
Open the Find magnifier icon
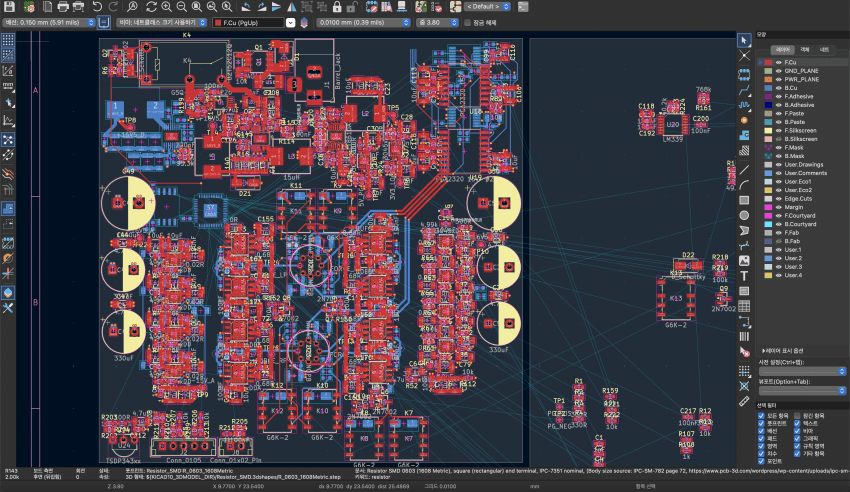coord(132,7)
